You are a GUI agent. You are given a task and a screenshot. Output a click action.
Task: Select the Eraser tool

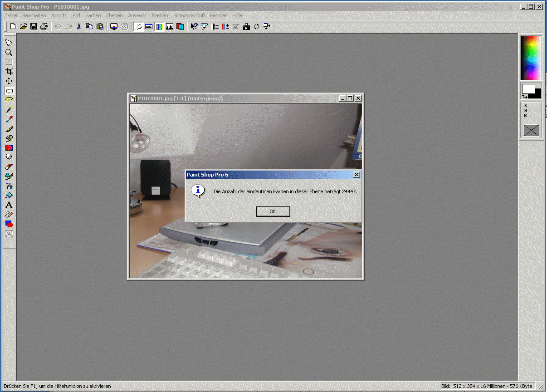9,167
